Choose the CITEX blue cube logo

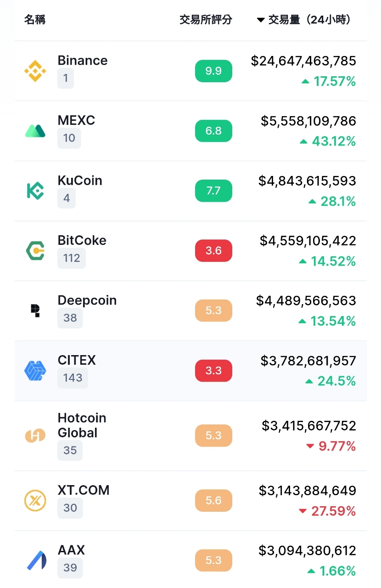click(x=35, y=371)
